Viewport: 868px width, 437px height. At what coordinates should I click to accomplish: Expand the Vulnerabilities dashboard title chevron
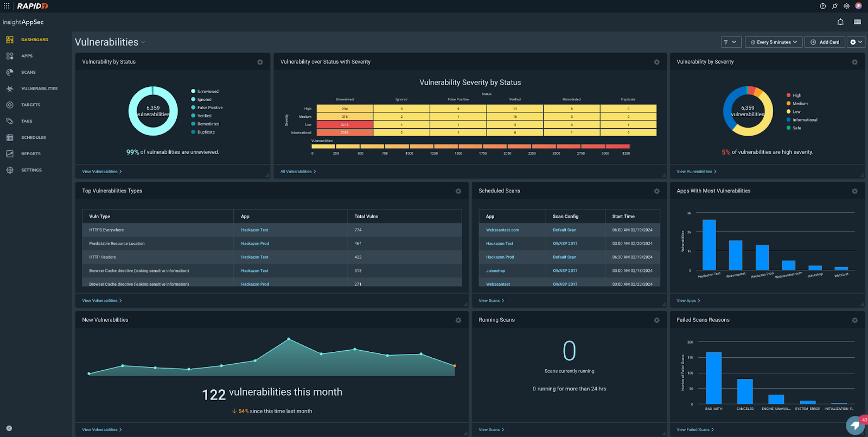pos(143,42)
